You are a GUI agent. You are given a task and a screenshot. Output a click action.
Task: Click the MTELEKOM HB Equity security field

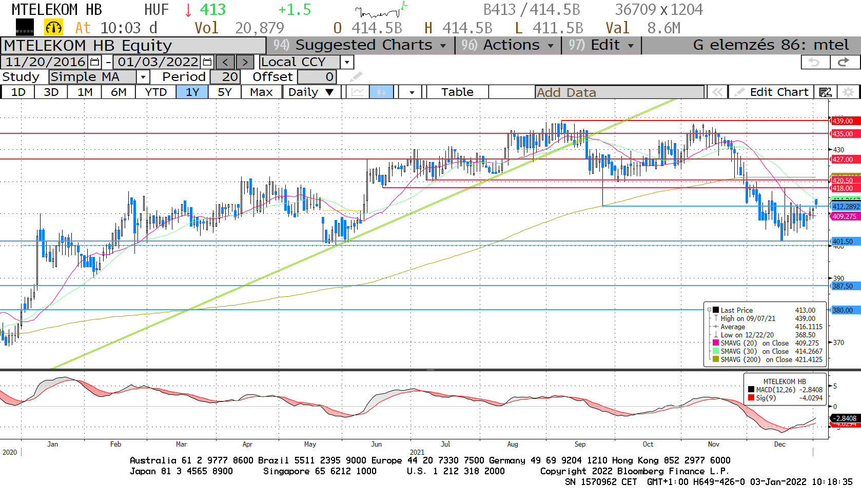[x=133, y=46]
